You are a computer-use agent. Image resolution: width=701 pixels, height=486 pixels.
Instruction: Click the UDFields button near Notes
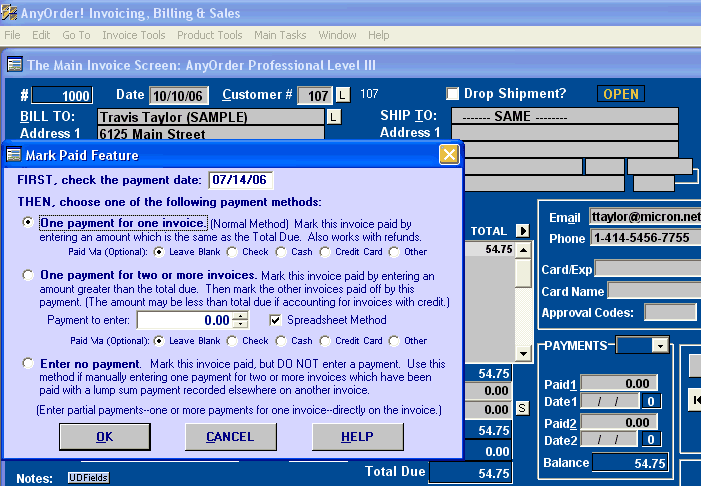coord(89,478)
